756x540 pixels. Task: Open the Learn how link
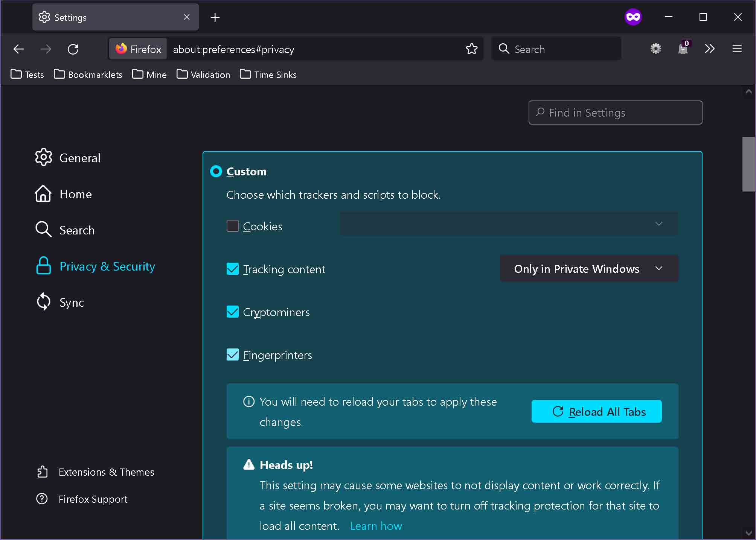pos(376,526)
